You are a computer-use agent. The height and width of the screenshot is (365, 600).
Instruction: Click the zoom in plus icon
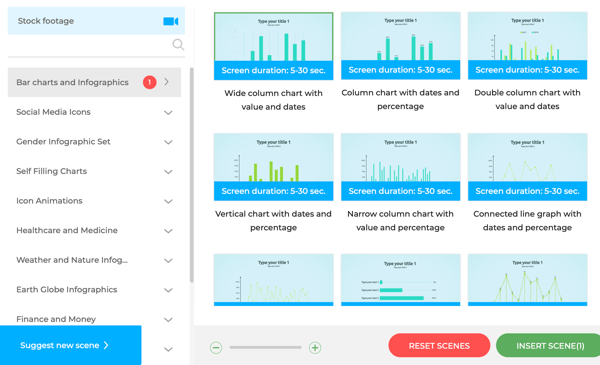click(x=315, y=347)
